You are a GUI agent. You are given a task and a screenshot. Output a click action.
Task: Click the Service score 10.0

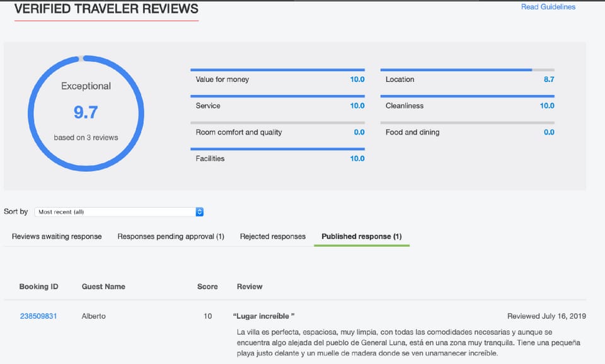pos(357,106)
